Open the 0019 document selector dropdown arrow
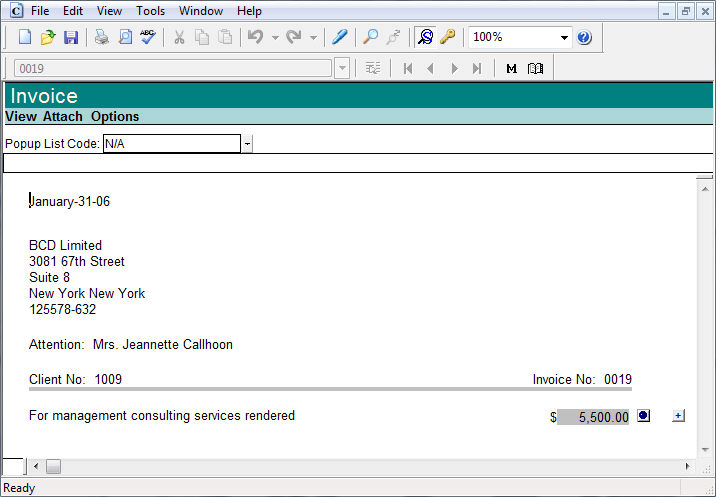This screenshot has width=716, height=497. (x=342, y=69)
